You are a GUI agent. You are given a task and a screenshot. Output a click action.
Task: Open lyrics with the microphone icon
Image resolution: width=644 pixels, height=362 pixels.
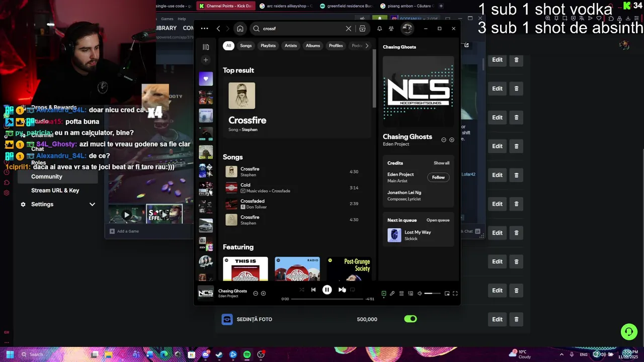tap(392, 294)
